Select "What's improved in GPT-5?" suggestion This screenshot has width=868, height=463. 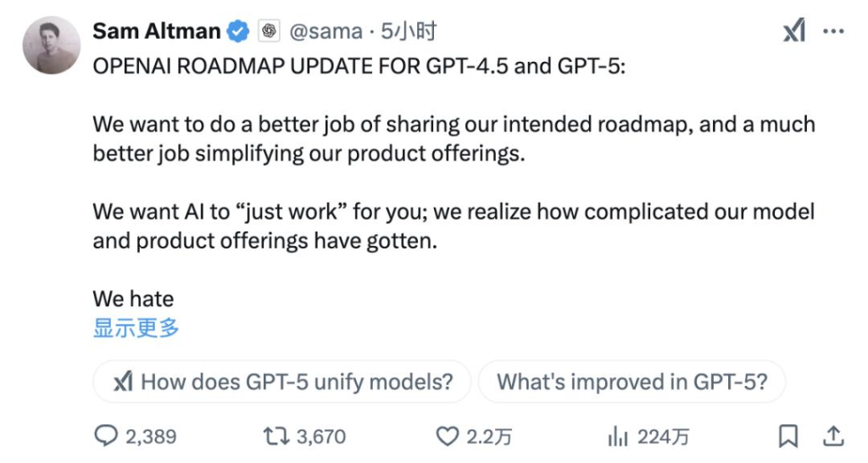tap(632, 382)
